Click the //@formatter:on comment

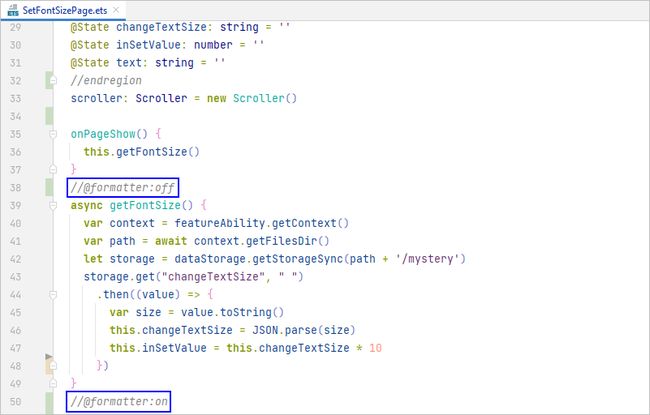click(x=119, y=401)
